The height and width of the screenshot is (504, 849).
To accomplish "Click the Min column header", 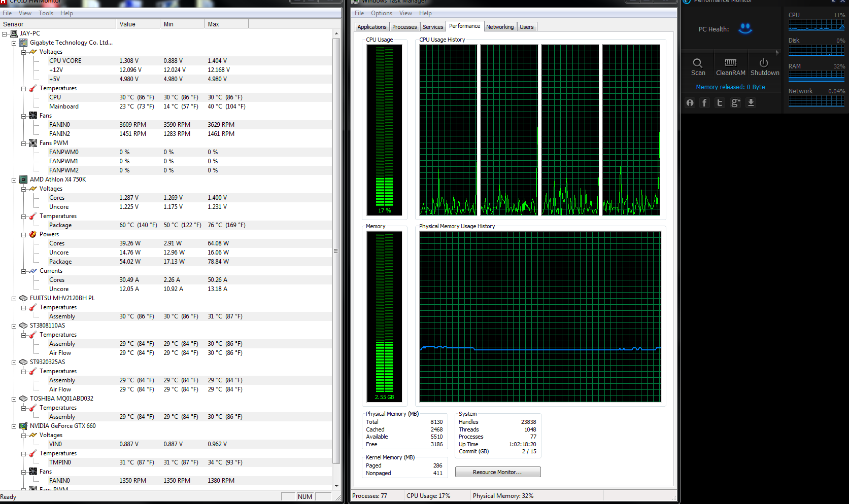I will (182, 24).
